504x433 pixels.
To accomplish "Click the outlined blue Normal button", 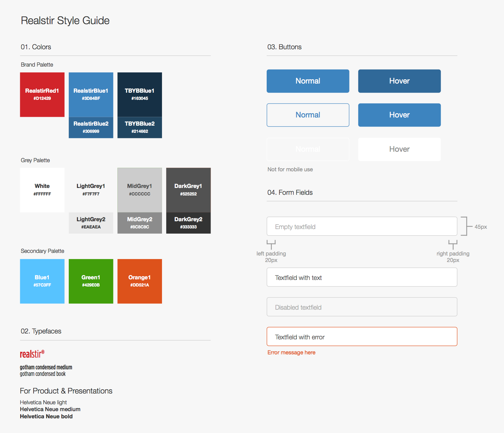I will (x=308, y=115).
